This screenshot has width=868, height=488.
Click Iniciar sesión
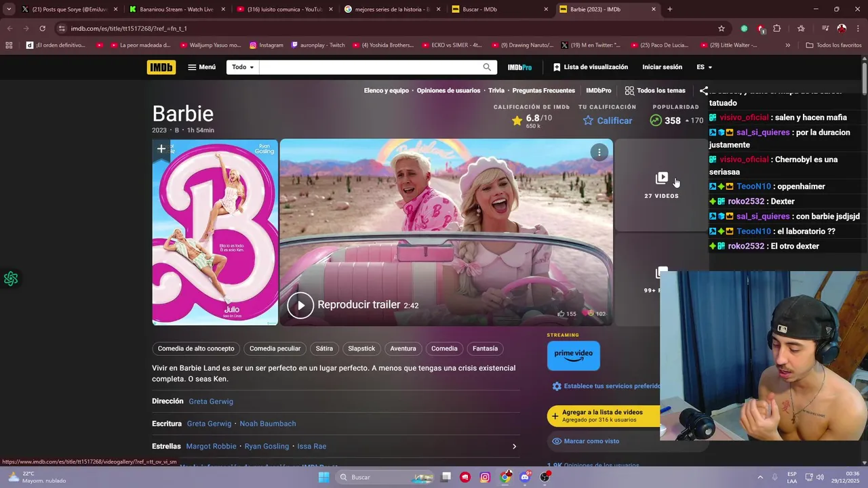(662, 67)
